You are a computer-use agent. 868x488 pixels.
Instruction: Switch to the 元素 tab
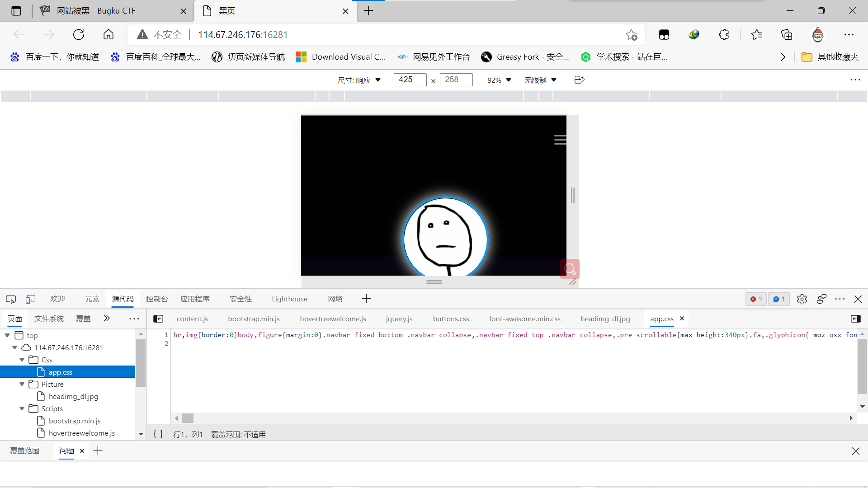tap(92, 299)
